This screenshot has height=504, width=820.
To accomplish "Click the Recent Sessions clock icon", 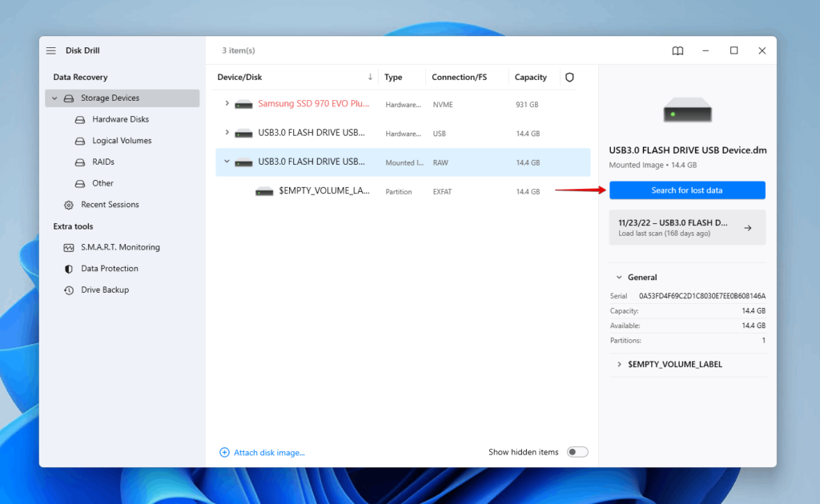I will click(x=70, y=204).
